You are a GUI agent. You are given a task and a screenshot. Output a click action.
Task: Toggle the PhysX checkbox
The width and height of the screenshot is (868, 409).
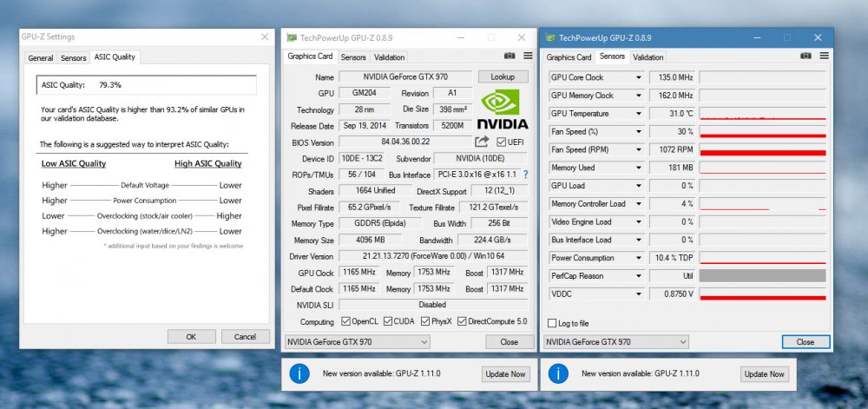coord(425,321)
